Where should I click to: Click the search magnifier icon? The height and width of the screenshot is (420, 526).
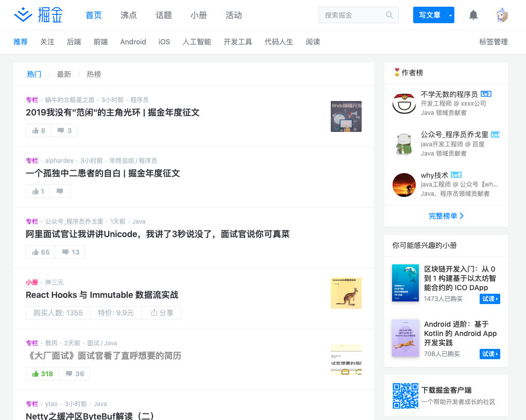click(389, 15)
